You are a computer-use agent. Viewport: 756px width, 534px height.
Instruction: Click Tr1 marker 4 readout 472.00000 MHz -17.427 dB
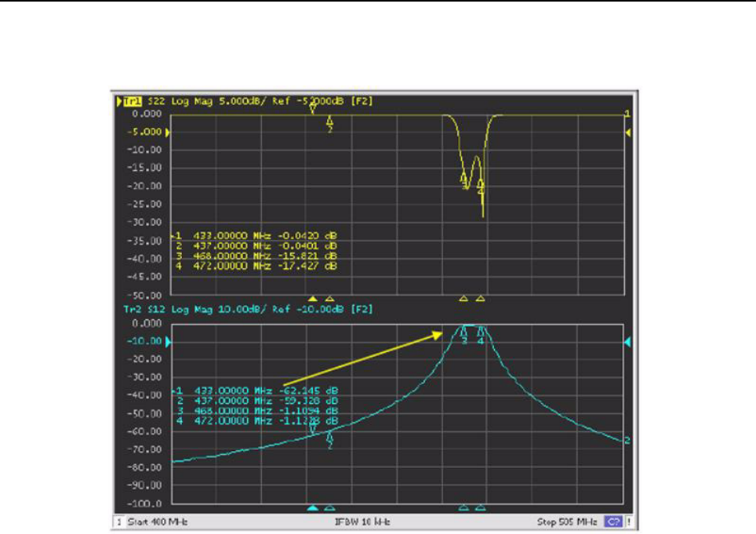click(x=255, y=266)
